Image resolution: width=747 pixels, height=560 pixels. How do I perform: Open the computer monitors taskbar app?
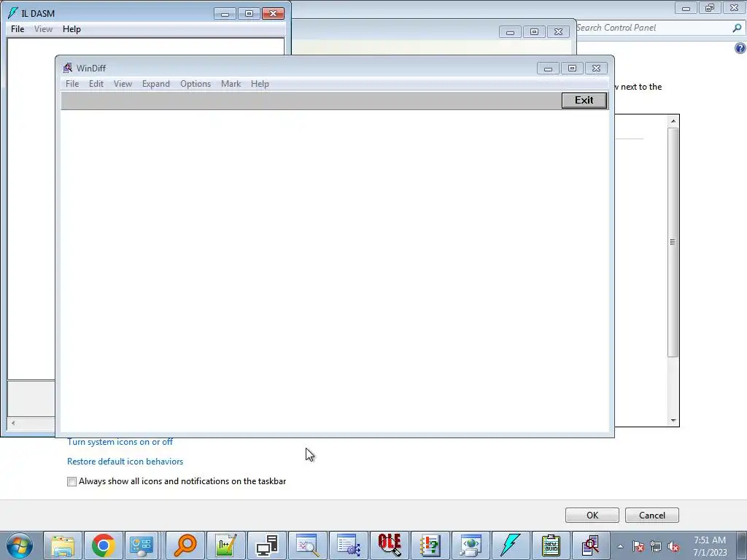tap(267, 545)
